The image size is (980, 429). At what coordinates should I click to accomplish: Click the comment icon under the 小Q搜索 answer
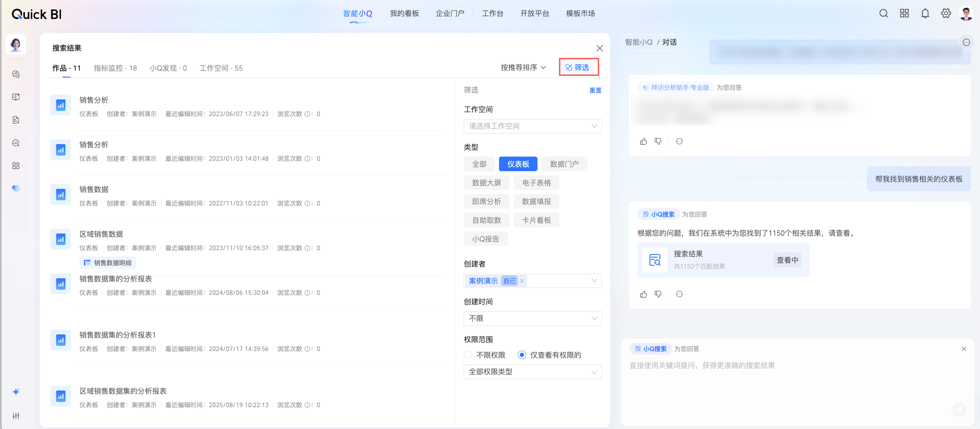(679, 294)
